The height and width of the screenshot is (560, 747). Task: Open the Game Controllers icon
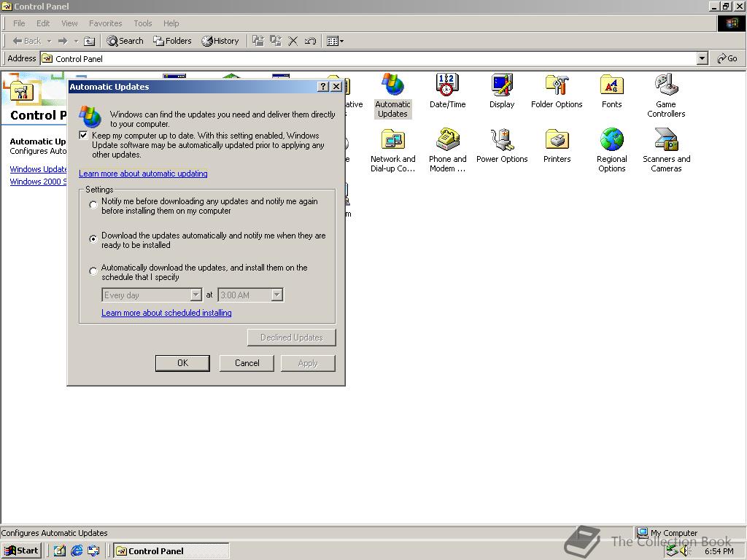tap(666, 96)
